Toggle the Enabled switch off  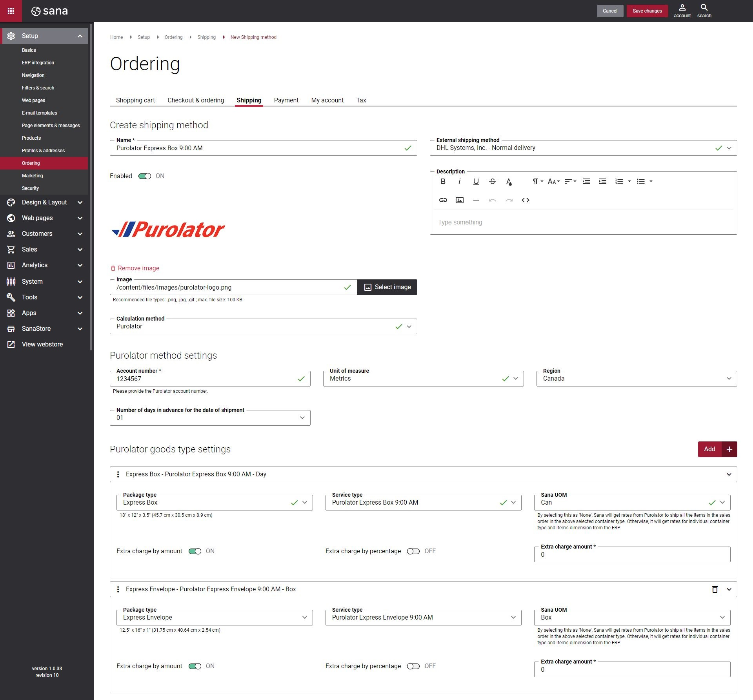coord(145,176)
